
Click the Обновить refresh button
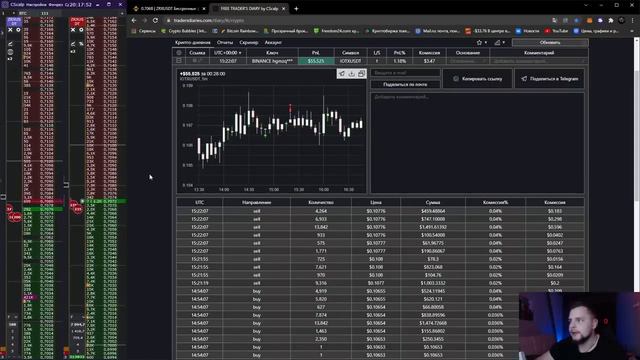(550, 42)
